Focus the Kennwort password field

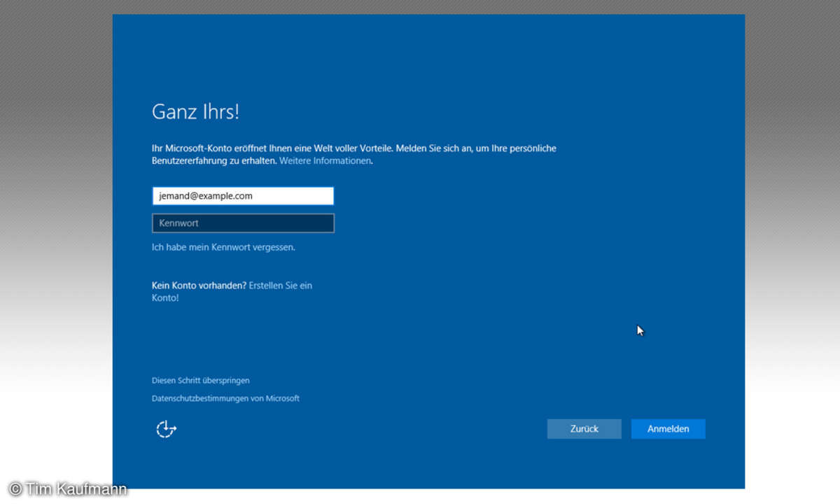243,223
